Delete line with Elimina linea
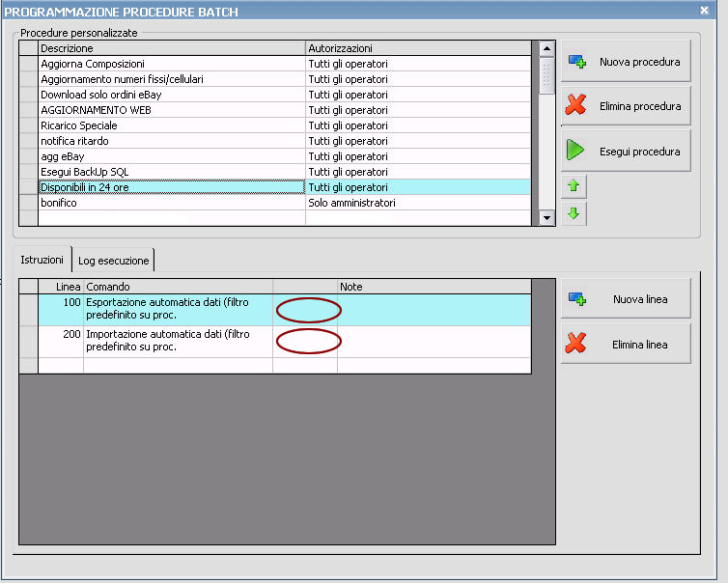 626,344
